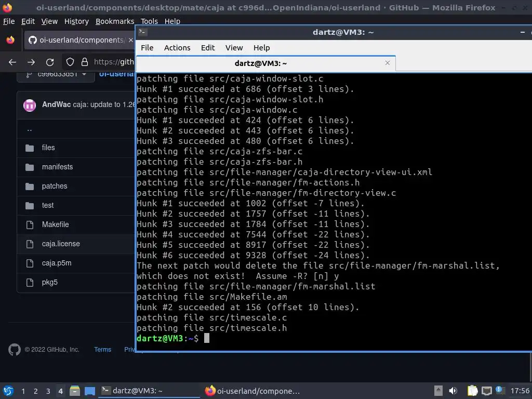Open the c996d33d51 branch dropdown
Screen dimensions: 532x399
pyautogui.click(x=56, y=75)
